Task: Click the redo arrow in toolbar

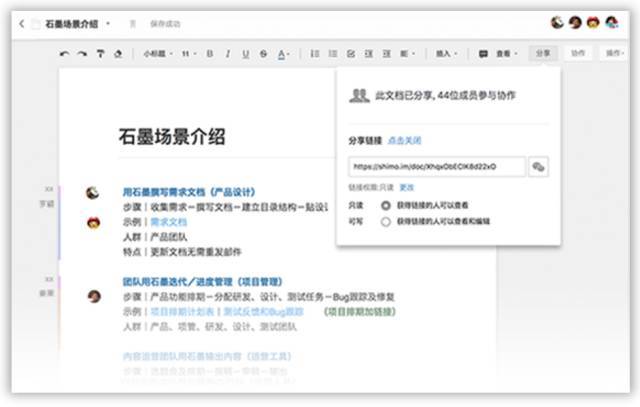Action: tap(82, 54)
